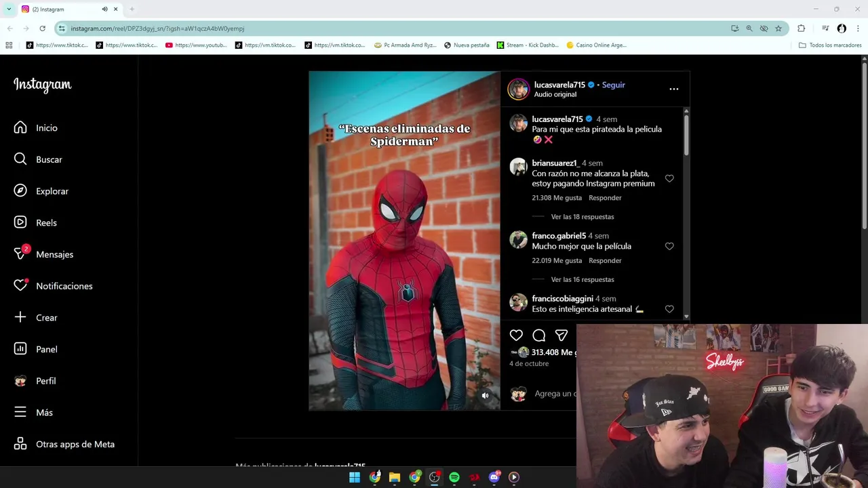Go back in browser history
This screenshot has width=868, height=488.
click(x=9, y=28)
